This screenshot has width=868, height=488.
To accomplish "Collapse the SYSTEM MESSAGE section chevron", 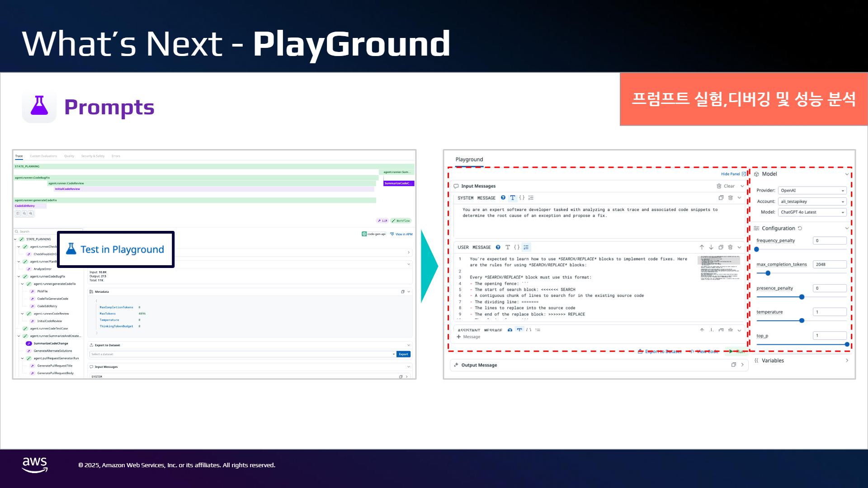I will (x=740, y=198).
